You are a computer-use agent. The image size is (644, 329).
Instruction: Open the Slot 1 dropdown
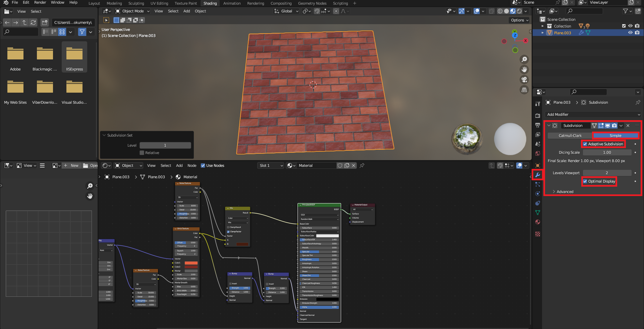pos(271,166)
